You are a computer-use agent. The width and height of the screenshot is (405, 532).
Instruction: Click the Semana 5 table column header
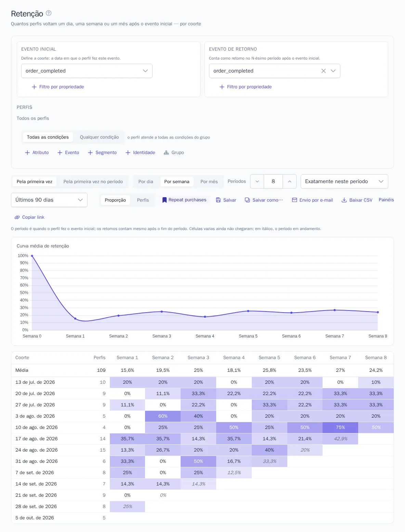pyautogui.click(x=270, y=358)
